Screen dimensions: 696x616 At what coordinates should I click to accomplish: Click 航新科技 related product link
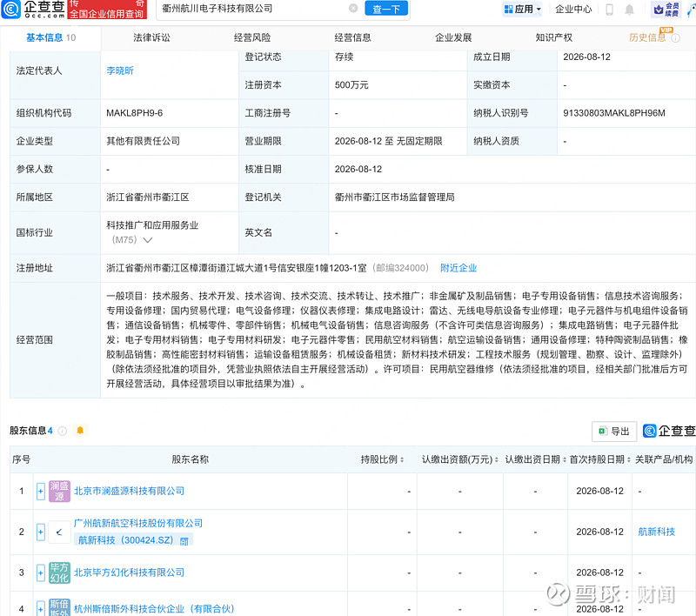(657, 532)
